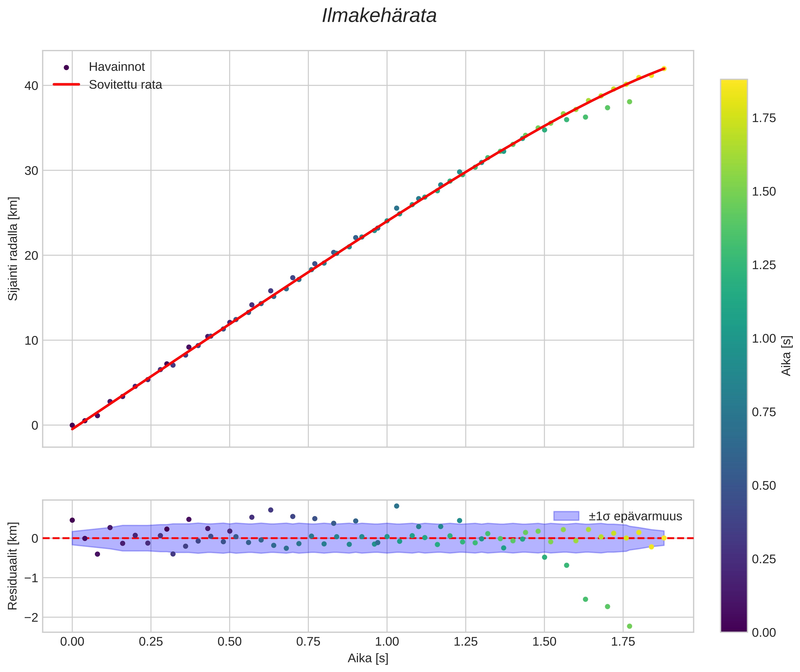
Task: Click the first data point at time zero
Action: (x=72, y=425)
